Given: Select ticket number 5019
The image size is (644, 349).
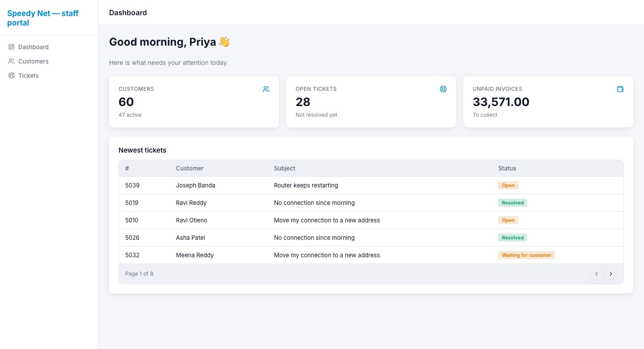Looking at the screenshot, I should [x=132, y=203].
